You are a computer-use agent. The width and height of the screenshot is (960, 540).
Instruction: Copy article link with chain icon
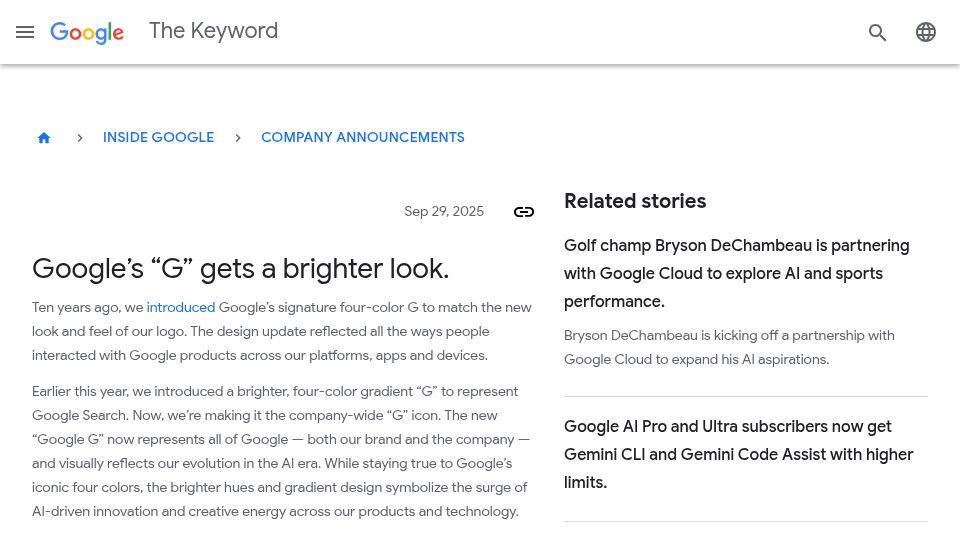(x=524, y=212)
